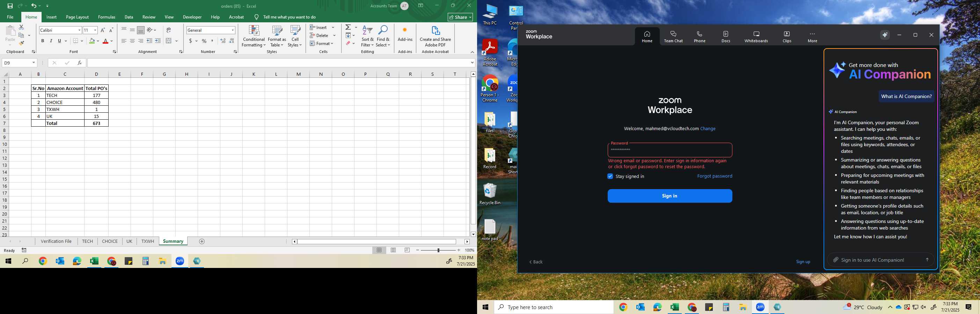Click the Excel formula bar input
The width and height of the screenshot is (980, 314).
click(x=278, y=63)
